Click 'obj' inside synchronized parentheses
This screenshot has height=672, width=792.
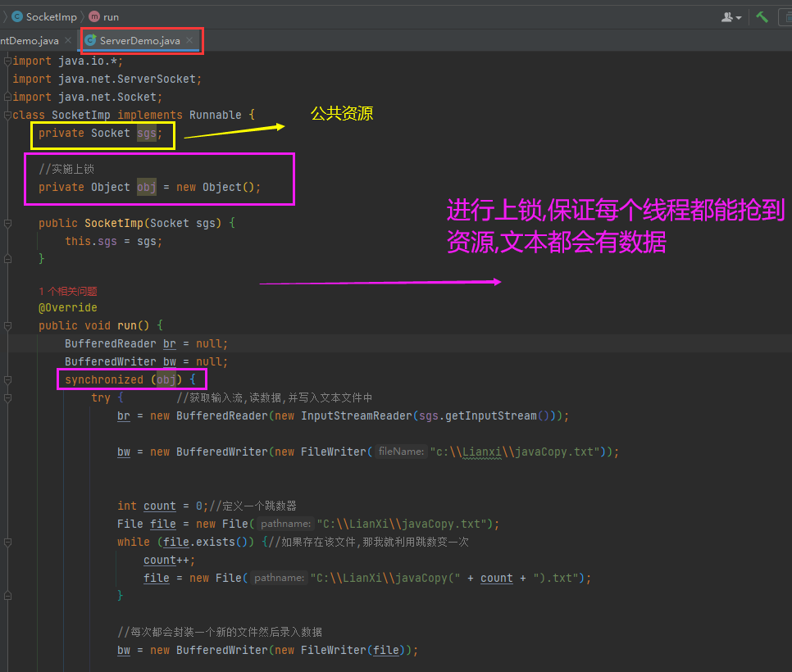166,379
